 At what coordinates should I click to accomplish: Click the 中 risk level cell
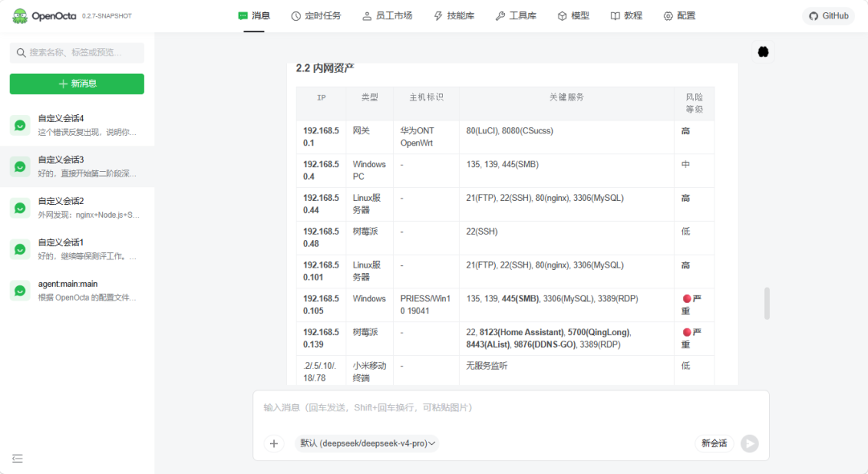[x=694, y=170]
